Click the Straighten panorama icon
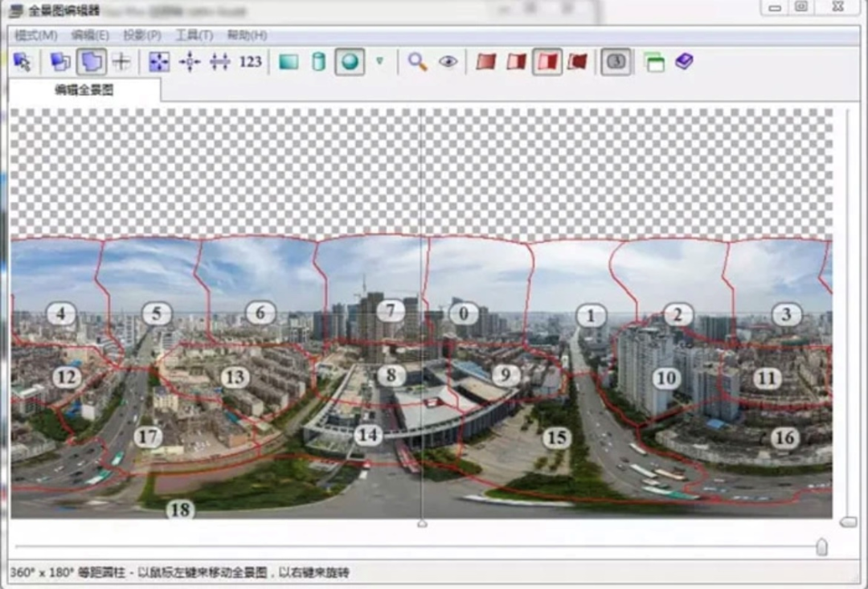868x589 pixels. (219, 61)
